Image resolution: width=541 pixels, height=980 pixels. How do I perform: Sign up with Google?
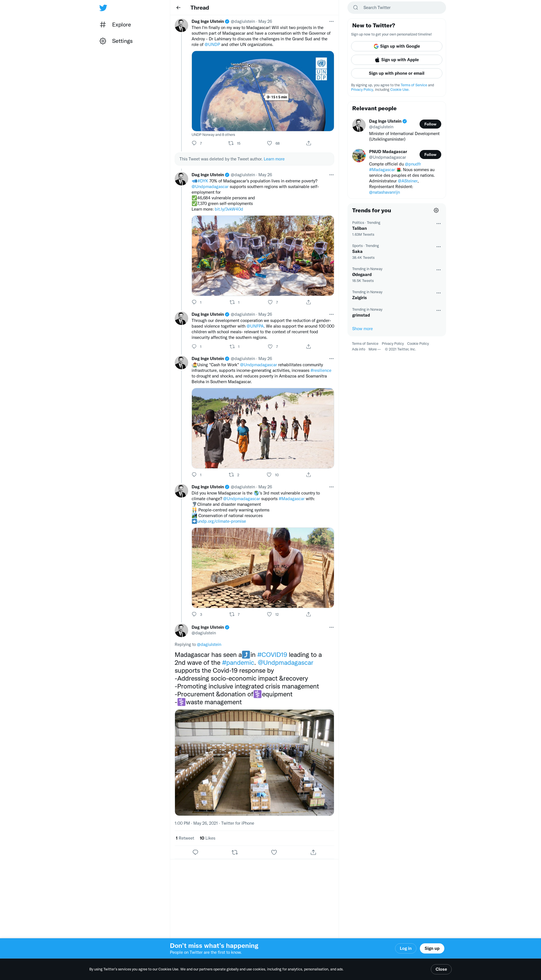(x=396, y=47)
